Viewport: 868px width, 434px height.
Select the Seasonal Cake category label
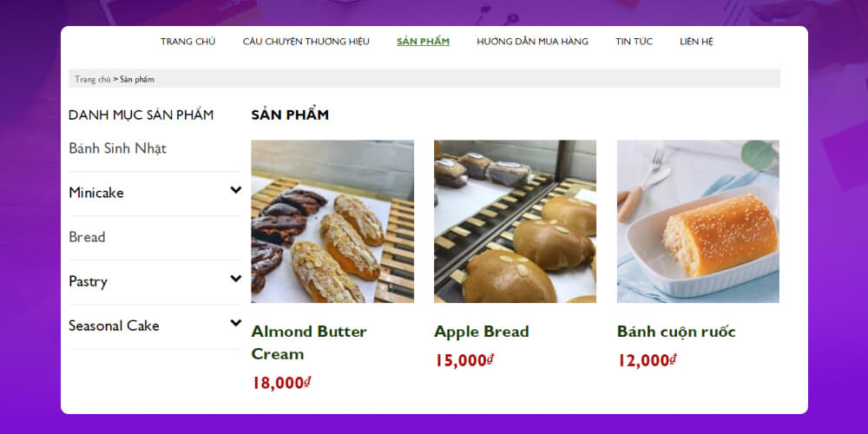(x=114, y=325)
